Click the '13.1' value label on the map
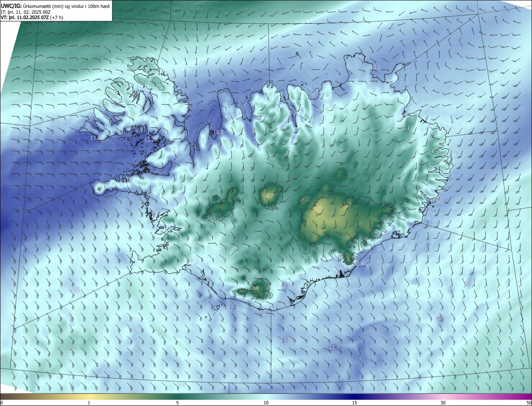The image size is (532, 406). (x=218, y=132)
